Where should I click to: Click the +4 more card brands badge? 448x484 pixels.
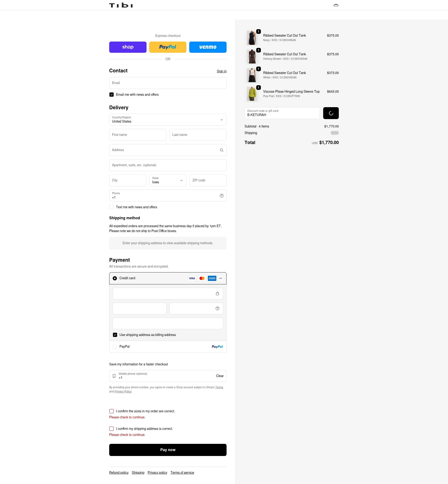click(220, 278)
